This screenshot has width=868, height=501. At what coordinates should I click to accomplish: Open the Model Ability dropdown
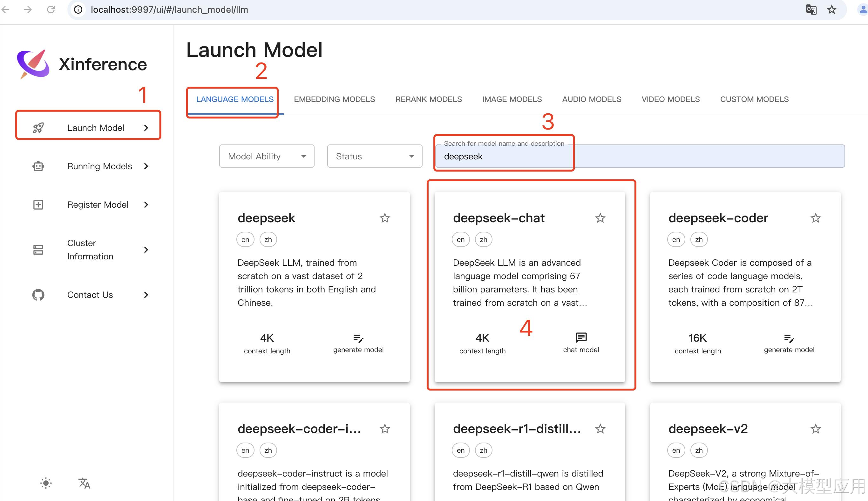click(x=267, y=156)
